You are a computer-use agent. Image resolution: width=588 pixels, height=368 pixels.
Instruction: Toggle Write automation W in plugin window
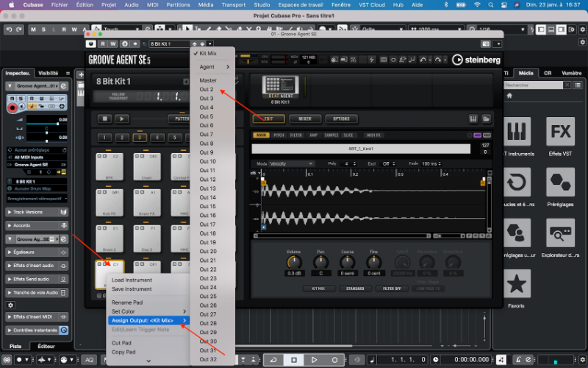112,44
